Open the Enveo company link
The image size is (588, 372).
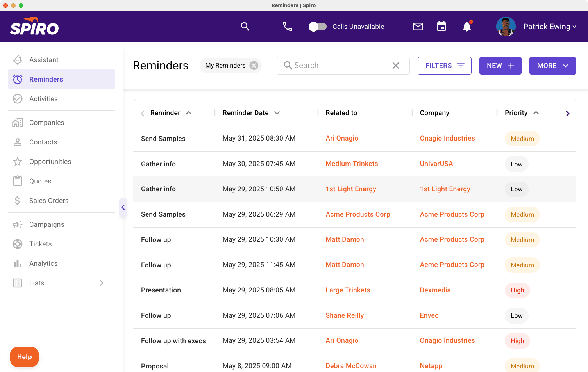[429, 315]
